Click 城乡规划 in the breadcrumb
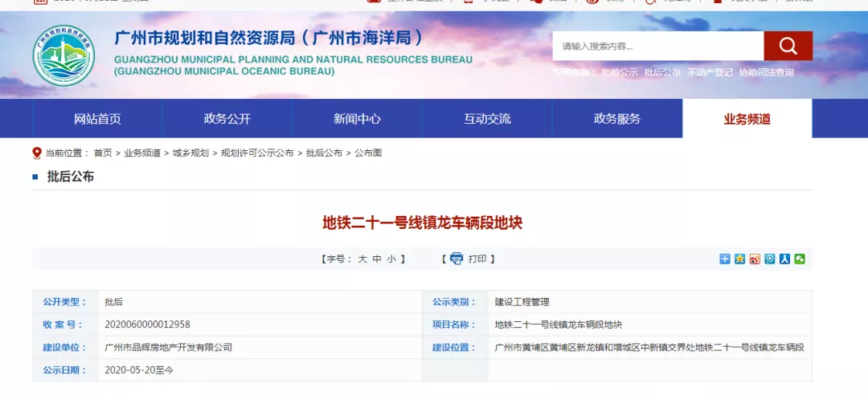 tap(190, 153)
